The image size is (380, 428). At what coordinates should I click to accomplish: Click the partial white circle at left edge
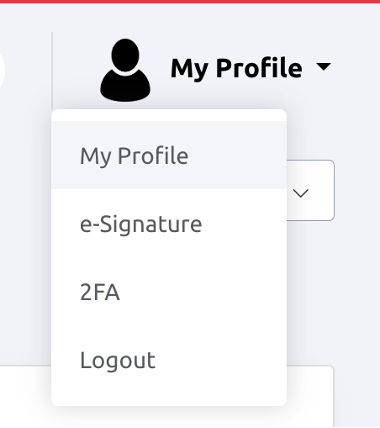[x=2, y=70]
